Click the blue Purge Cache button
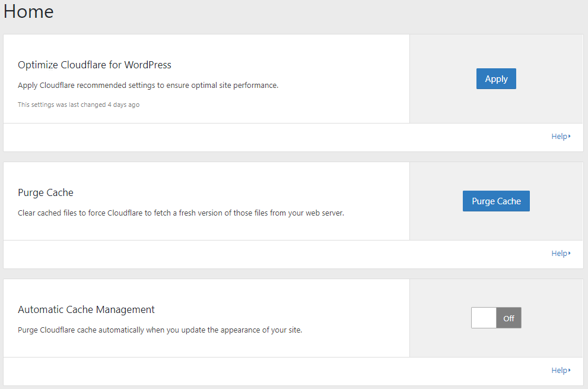 point(496,201)
